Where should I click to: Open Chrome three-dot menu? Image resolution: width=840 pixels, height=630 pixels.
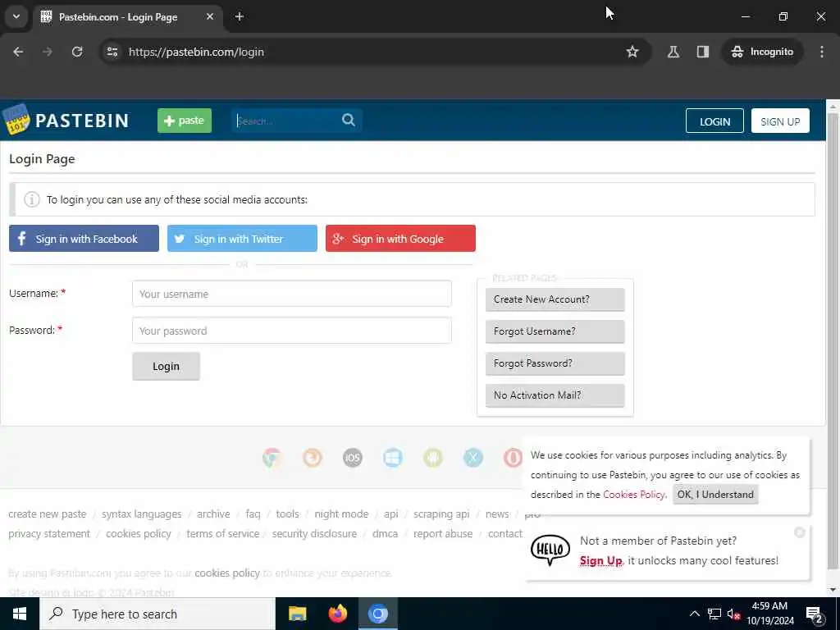(x=822, y=52)
